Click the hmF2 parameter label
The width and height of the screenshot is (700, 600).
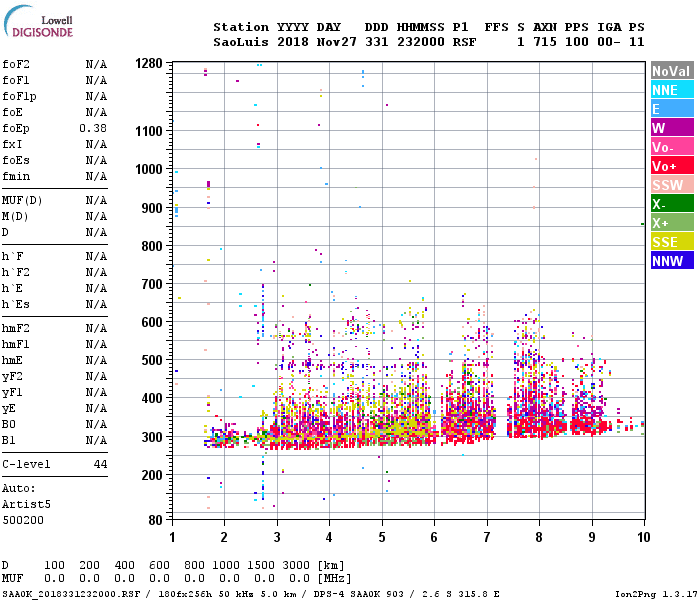(16, 329)
